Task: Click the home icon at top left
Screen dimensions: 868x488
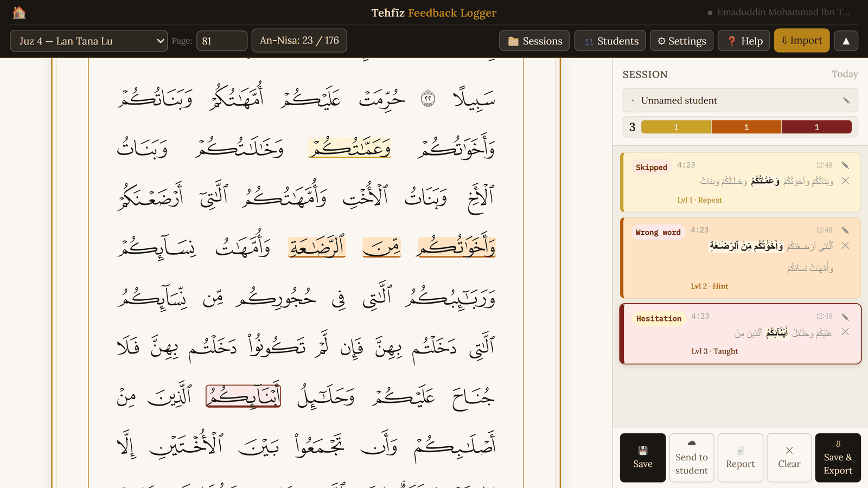Action: (19, 12)
